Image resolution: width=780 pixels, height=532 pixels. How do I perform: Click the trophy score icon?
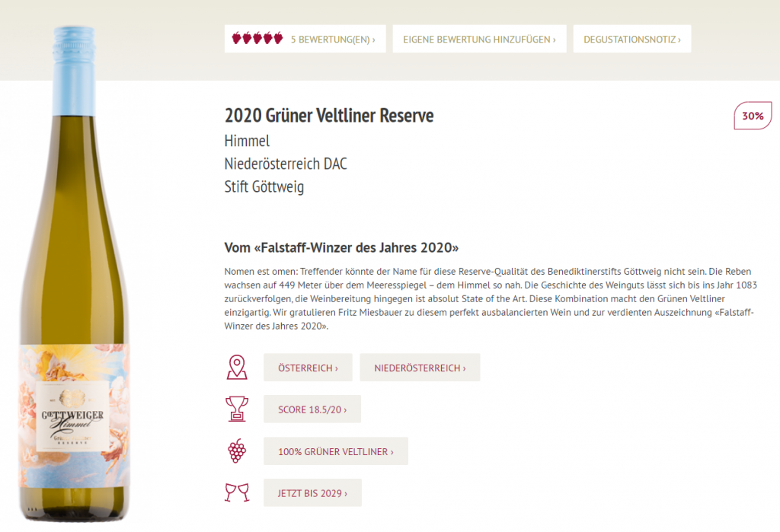point(237,409)
